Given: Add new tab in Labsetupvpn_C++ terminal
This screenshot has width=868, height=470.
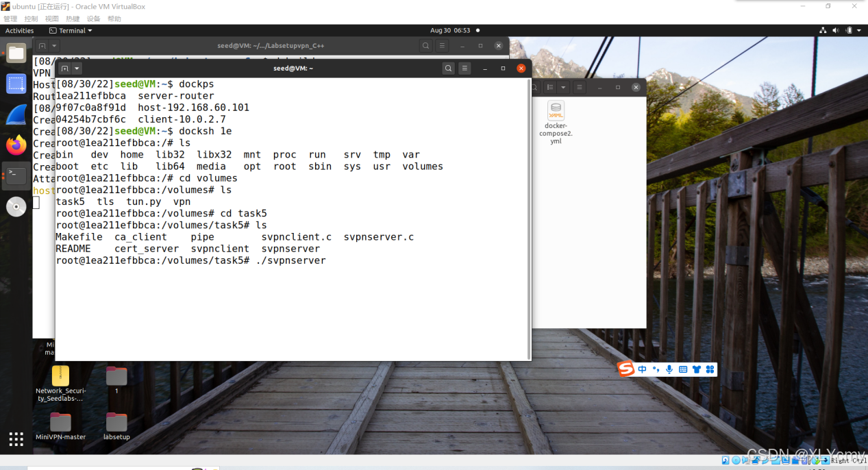Looking at the screenshot, I should [x=42, y=46].
